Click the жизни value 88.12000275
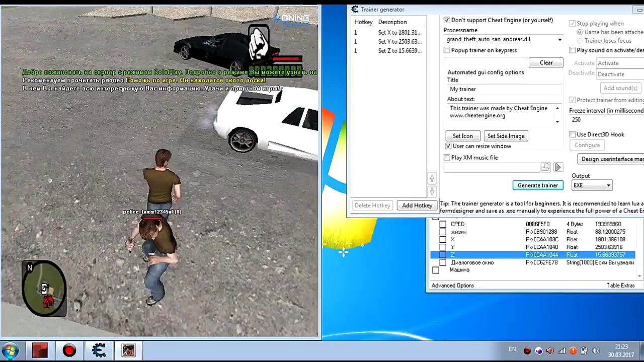644x362 pixels. [x=610, y=232]
